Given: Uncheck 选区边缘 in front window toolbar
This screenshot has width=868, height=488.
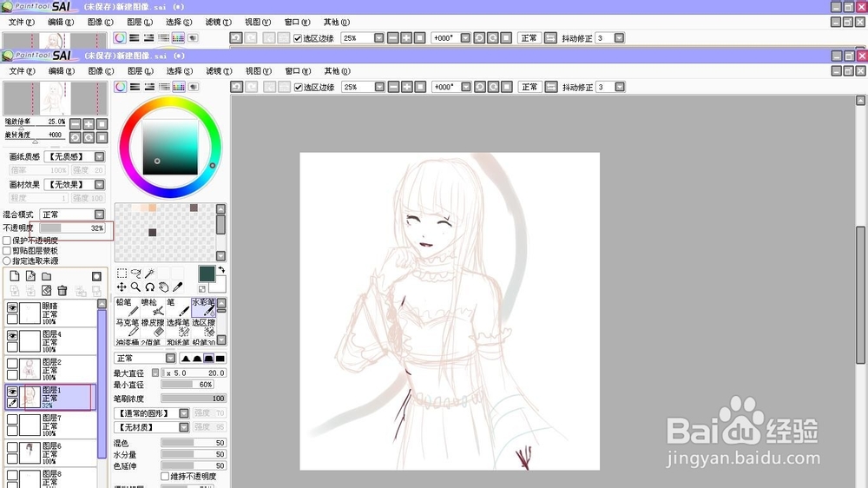Looking at the screenshot, I should 299,88.
